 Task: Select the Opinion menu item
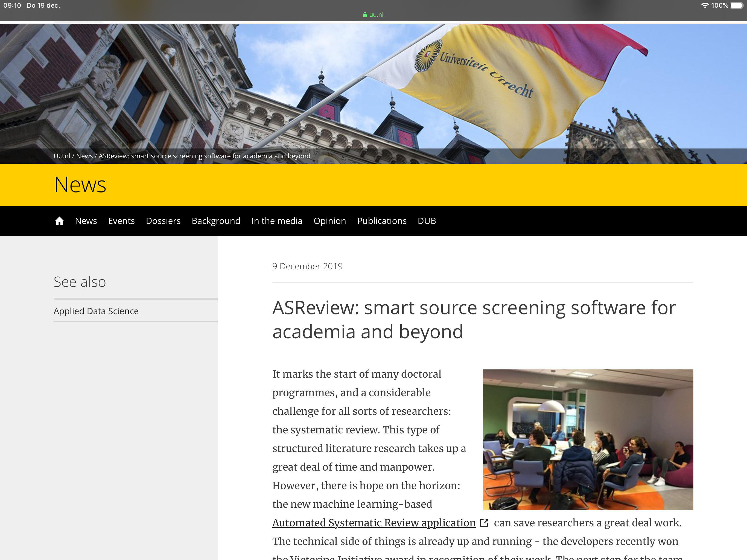[x=329, y=221]
